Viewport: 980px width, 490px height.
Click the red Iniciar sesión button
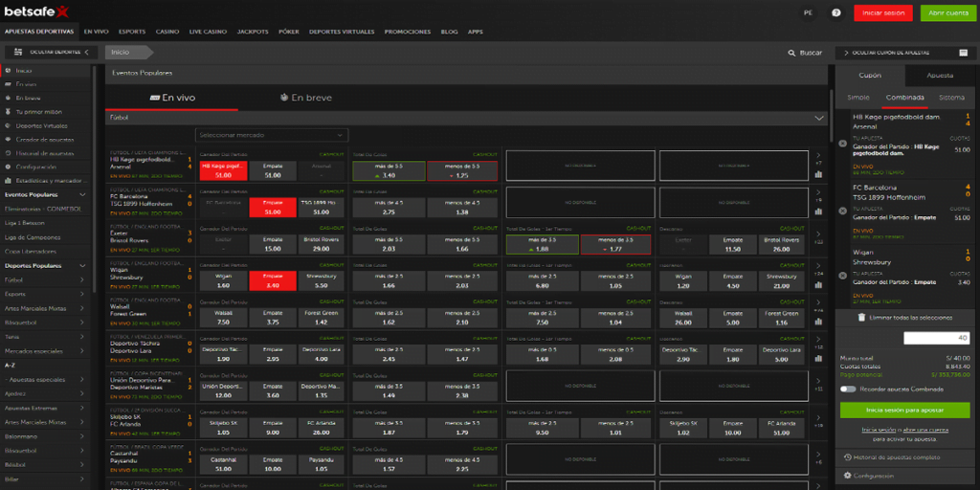(x=883, y=13)
